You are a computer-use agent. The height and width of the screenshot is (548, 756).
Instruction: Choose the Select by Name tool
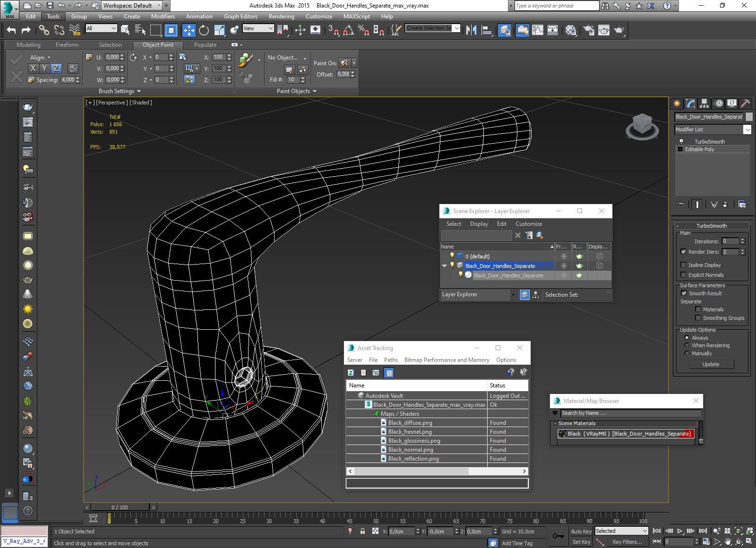pos(140,30)
